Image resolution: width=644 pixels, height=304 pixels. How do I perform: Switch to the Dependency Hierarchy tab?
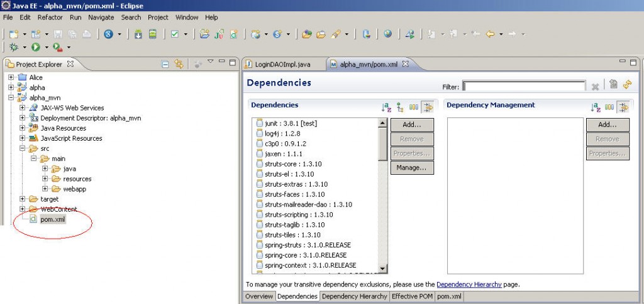355,296
